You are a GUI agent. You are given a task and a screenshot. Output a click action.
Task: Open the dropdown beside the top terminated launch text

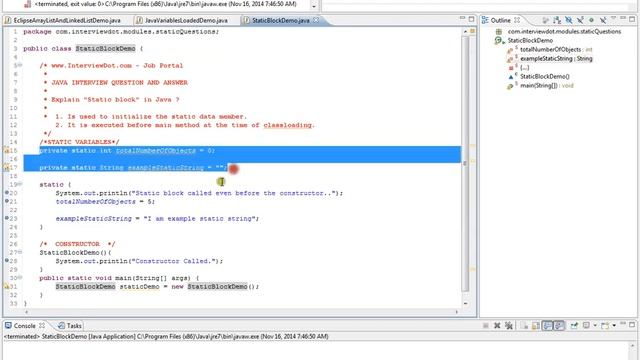tap(313, 6)
